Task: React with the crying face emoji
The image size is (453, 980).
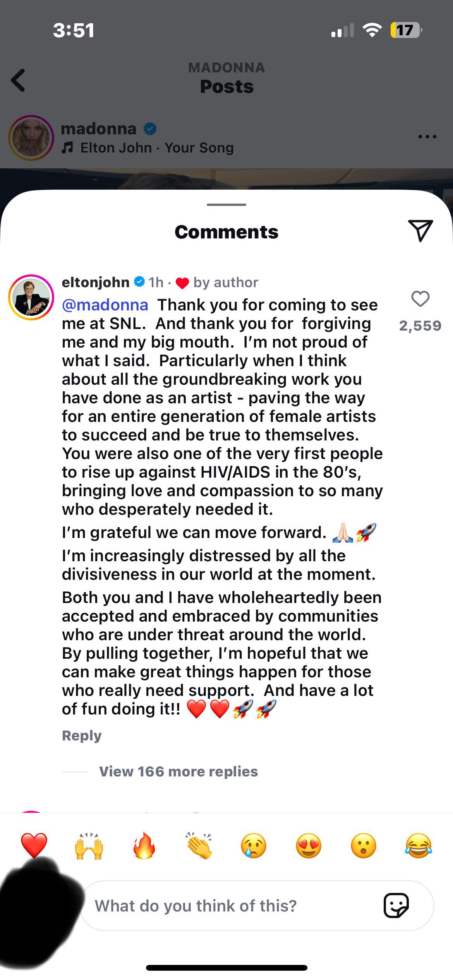Action: pyautogui.click(x=254, y=846)
